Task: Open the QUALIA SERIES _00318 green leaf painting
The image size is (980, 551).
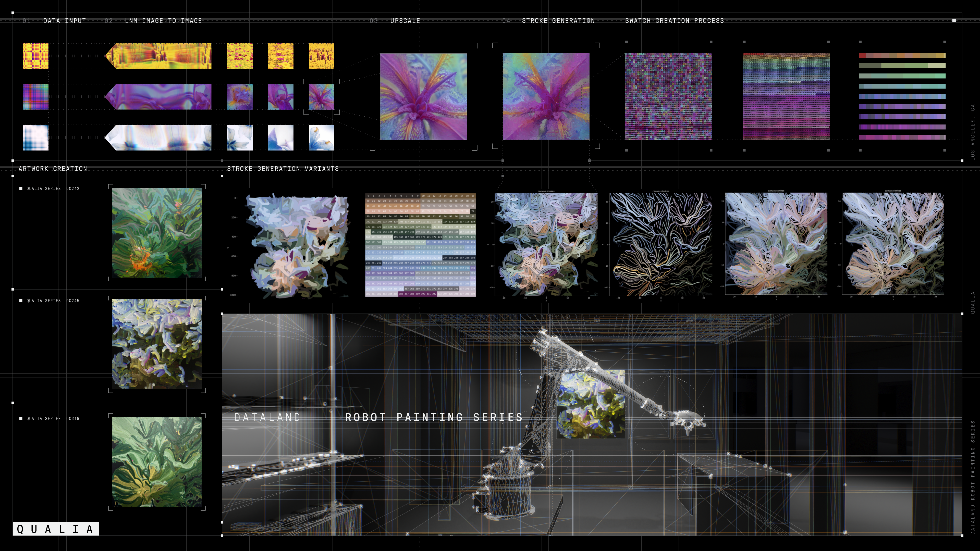Action: [x=157, y=462]
